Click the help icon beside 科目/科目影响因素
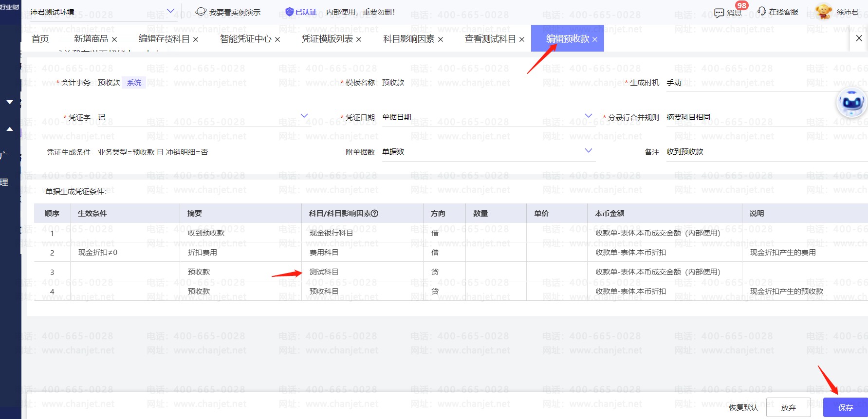Viewport: 868px width, 419px height. (375, 213)
